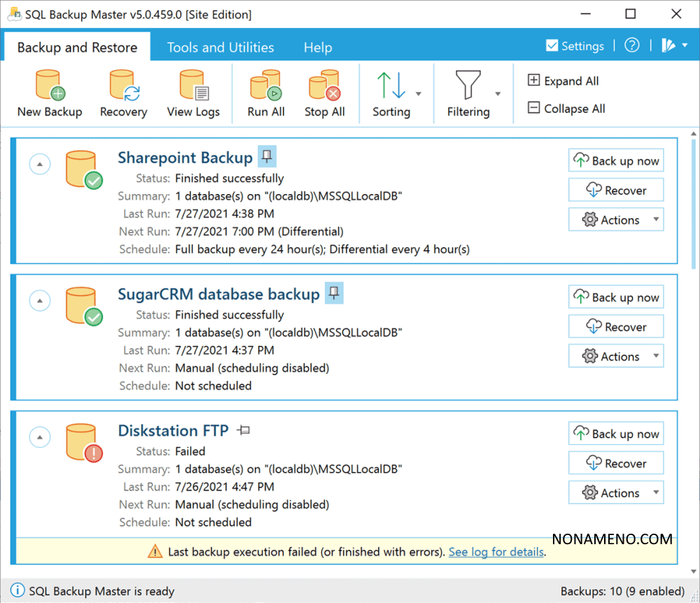Switch to Tools and Utilities tab
The height and width of the screenshot is (603, 700).
(x=220, y=48)
